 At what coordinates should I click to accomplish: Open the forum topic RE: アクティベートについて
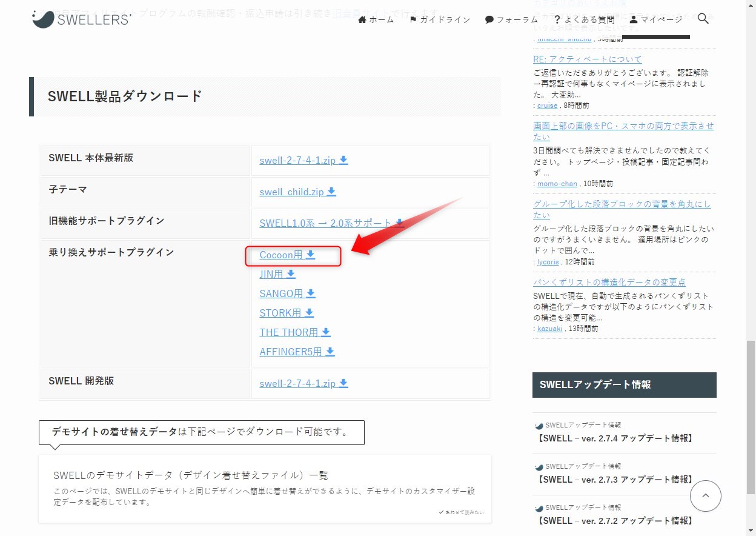tap(588, 59)
